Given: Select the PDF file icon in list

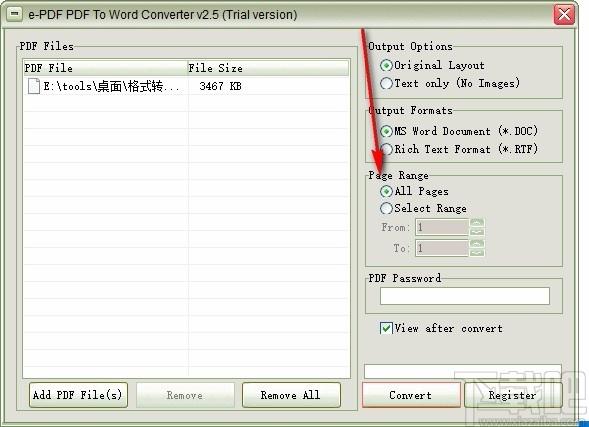Looking at the screenshot, I should click(x=34, y=86).
